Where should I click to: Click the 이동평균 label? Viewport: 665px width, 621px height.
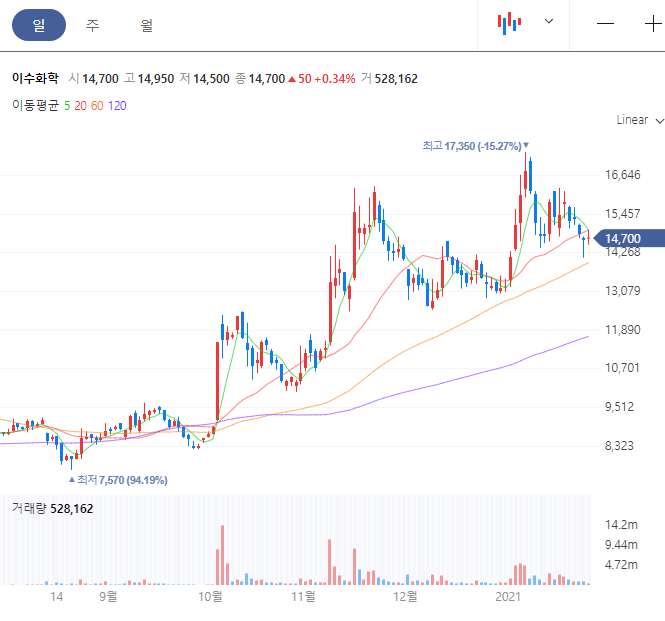[x=35, y=106]
